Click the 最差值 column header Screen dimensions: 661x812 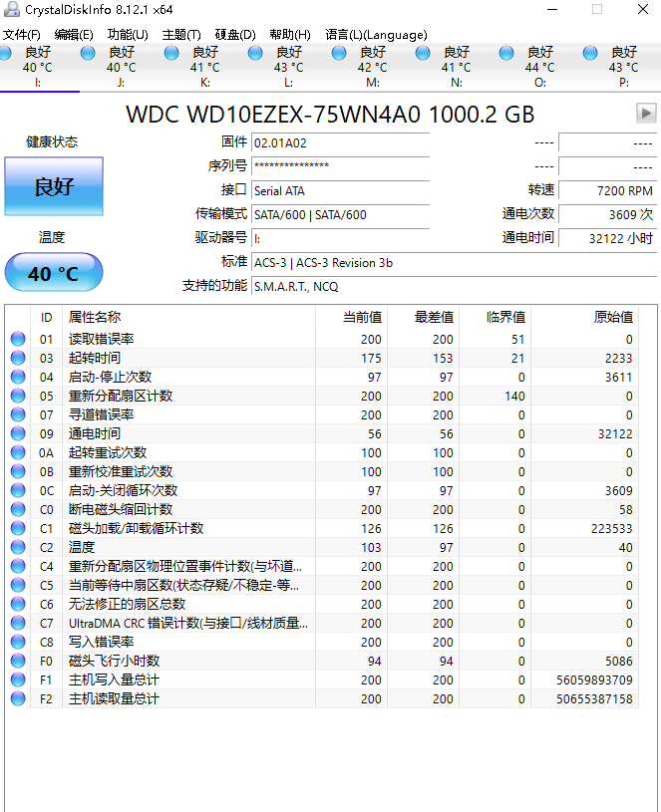(423, 317)
